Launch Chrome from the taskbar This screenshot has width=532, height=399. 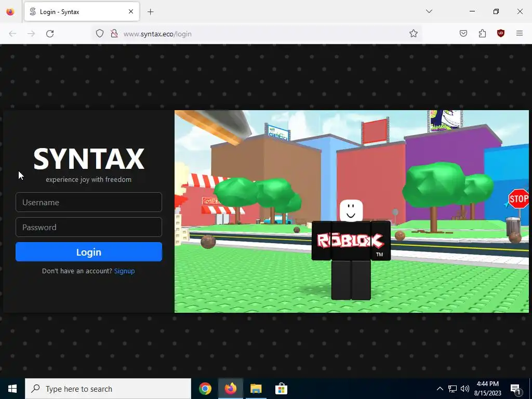pyautogui.click(x=205, y=389)
